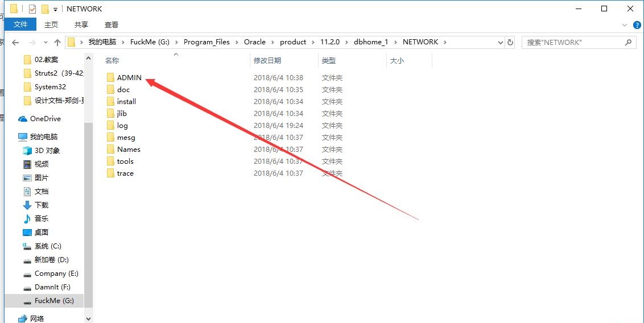The width and height of the screenshot is (644, 323).
Task: Sort files by 修改日期 column header
Action: point(267,60)
